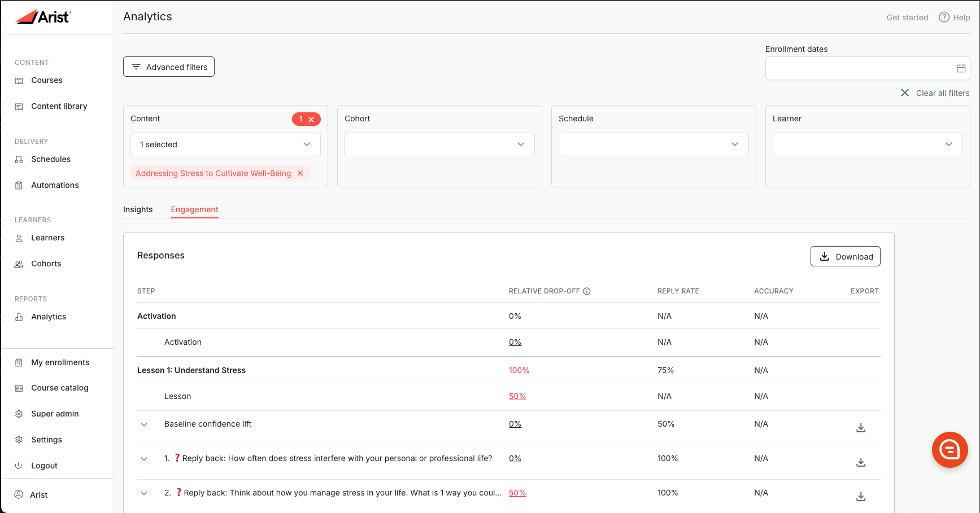Image resolution: width=980 pixels, height=513 pixels.
Task: Click the 100% drop-off value for Lesson 1
Action: [x=519, y=370]
